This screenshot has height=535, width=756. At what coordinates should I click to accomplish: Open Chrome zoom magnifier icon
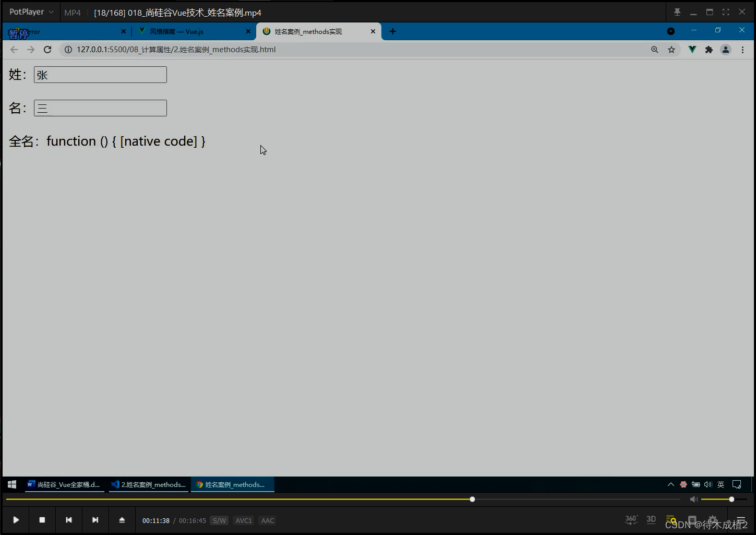tap(655, 50)
